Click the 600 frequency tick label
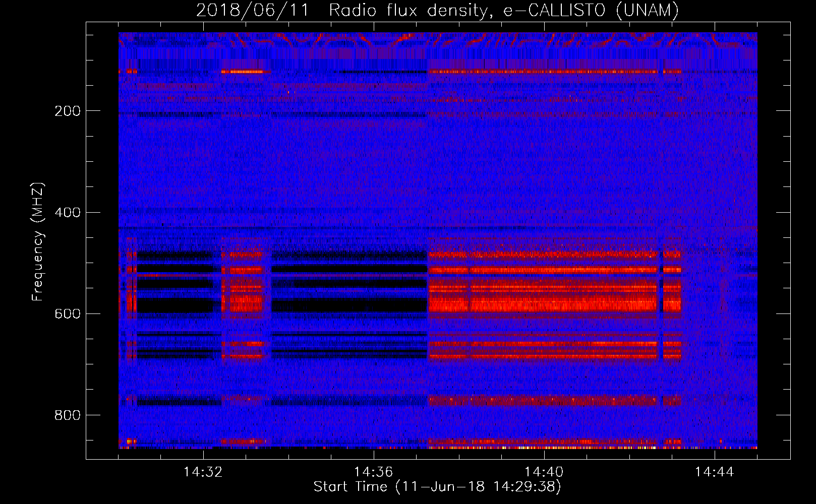 [x=68, y=313]
